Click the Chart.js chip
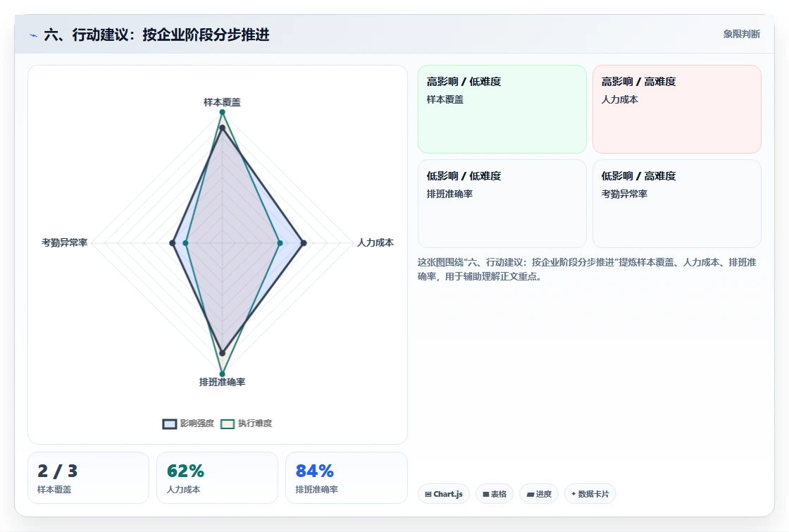This screenshot has width=789, height=532. coord(444,494)
